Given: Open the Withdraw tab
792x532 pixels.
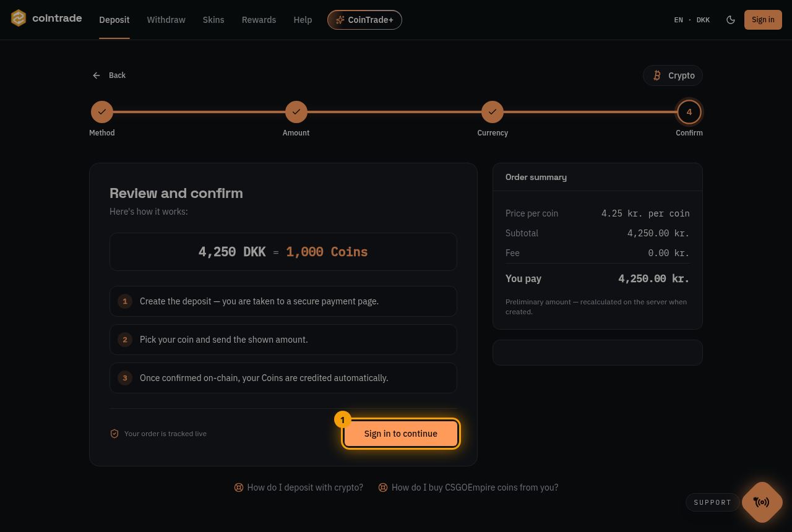Looking at the screenshot, I should click(x=166, y=20).
